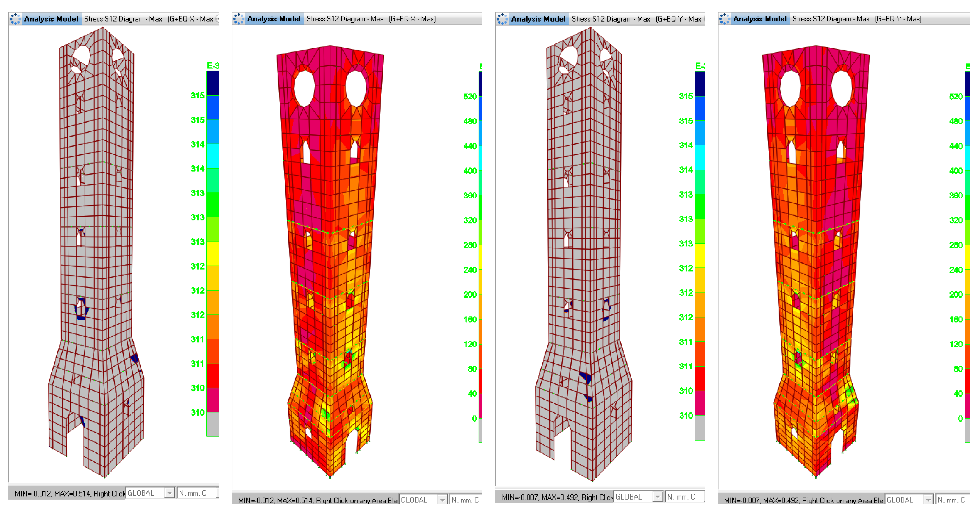Screen dimensions: 980x512
Task: Click the 'MIN=-0.007, MAX=0.492' status in the gray G+EQ Y window
Action: coord(540,497)
